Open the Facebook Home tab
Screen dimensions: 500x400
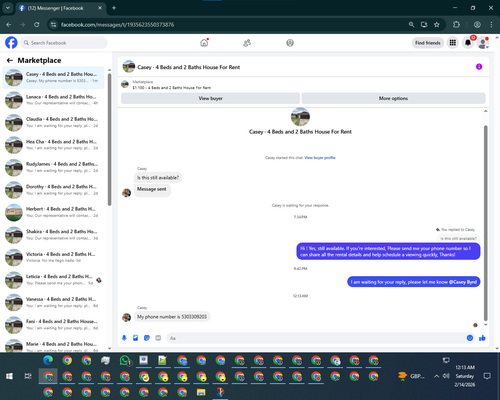click(204, 43)
